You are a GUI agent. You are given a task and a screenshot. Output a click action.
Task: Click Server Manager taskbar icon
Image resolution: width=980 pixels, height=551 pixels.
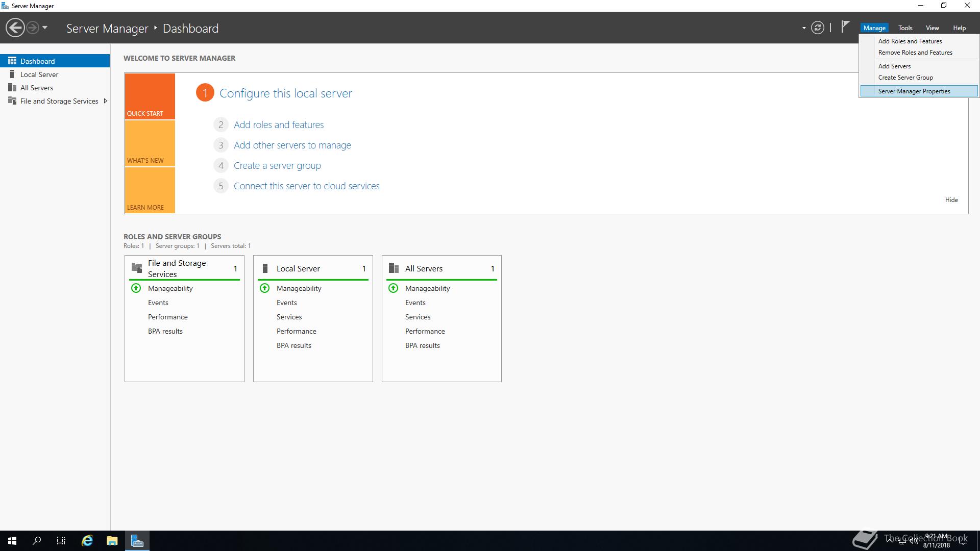(x=137, y=541)
